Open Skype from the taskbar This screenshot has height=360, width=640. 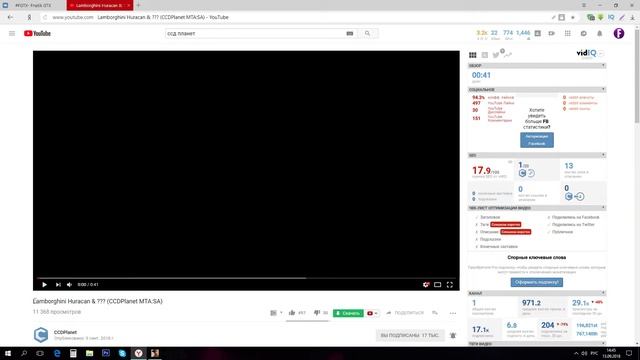point(122,353)
